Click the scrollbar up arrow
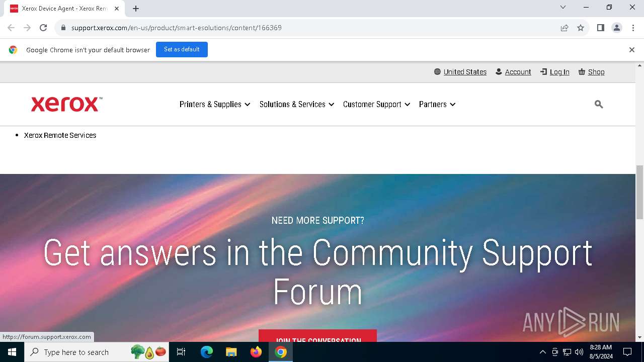The height and width of the screenshot is (362, 644). coord(640,65)
